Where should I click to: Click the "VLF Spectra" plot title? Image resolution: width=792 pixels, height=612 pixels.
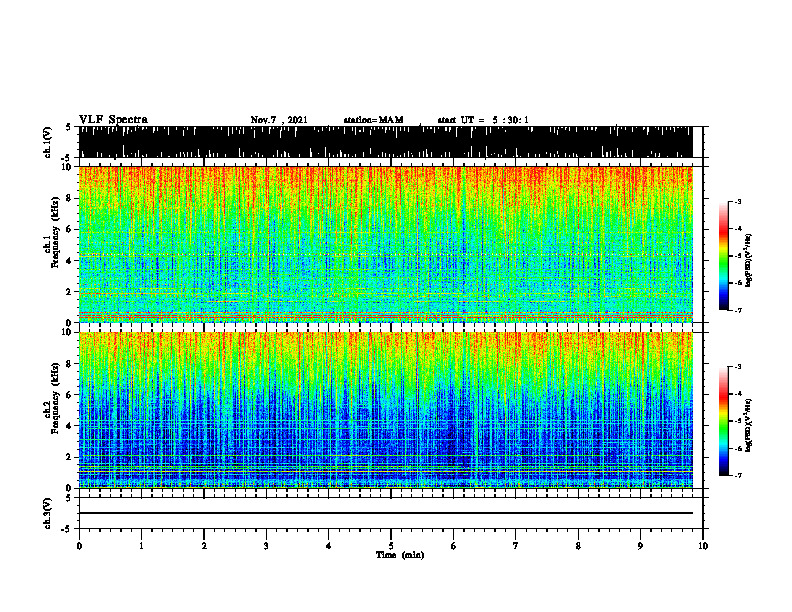point(113,120)
